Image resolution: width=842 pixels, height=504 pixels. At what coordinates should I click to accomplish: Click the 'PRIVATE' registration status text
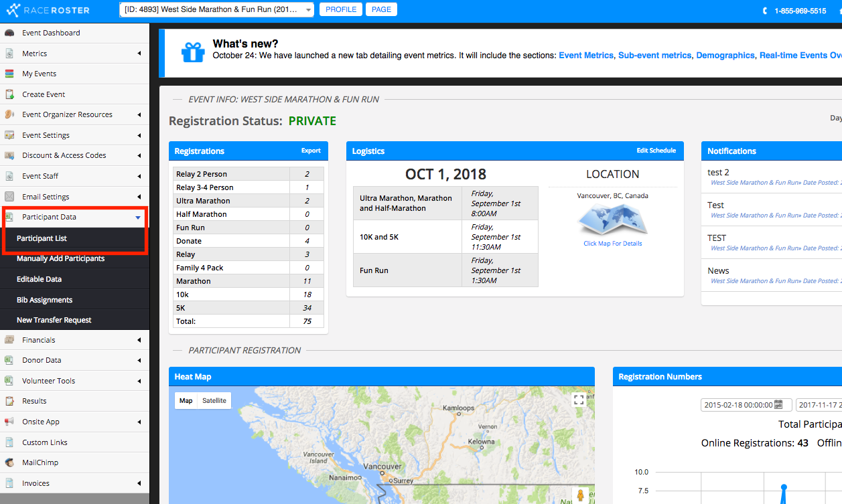[312, 121]
